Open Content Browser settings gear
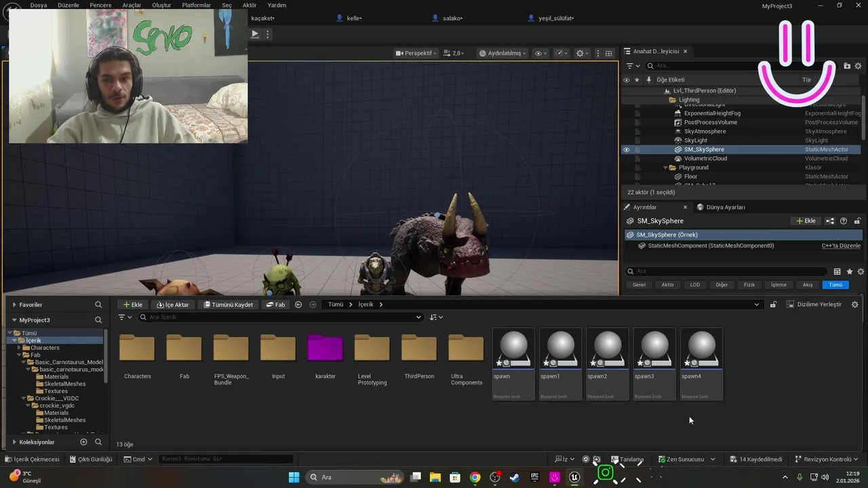The width and height of the screenshot is (868, 488). (856, 305)
